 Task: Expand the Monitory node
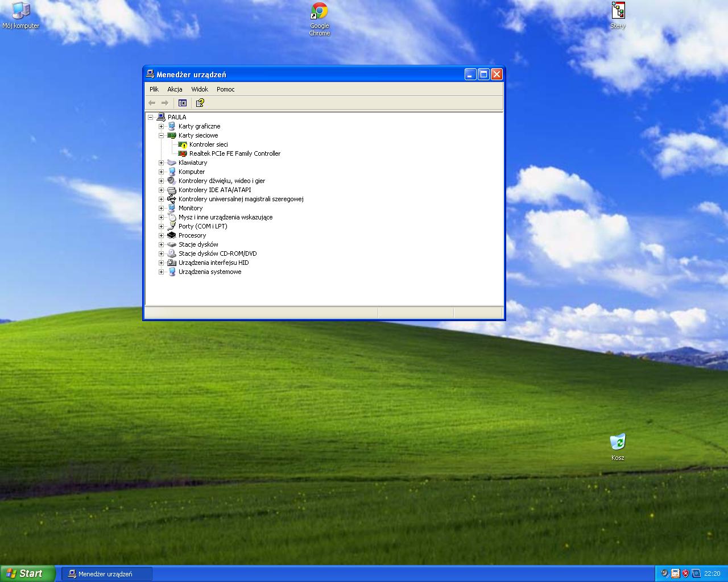click(161, 208)
